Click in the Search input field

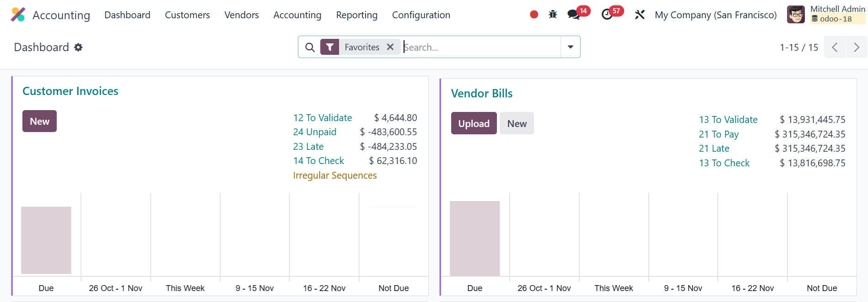(x=480, y=47)
